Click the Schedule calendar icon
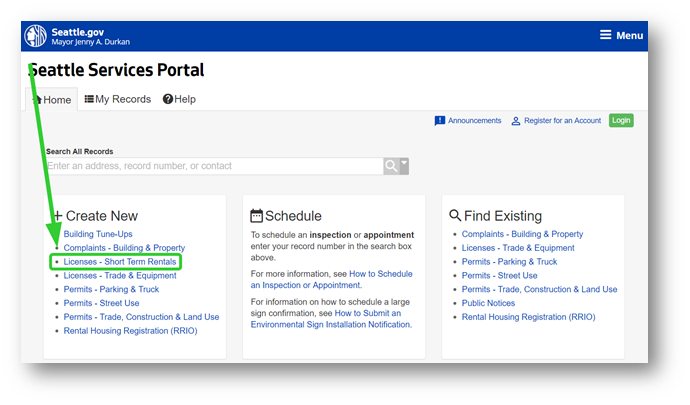 click(257, 216)
